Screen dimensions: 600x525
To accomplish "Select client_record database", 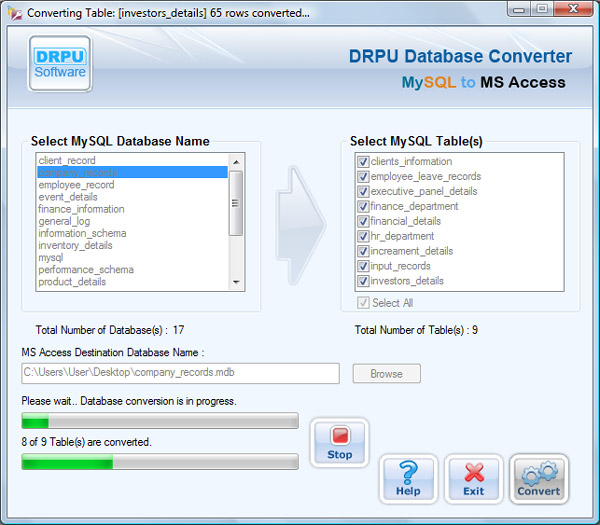I will coord(132,160).
